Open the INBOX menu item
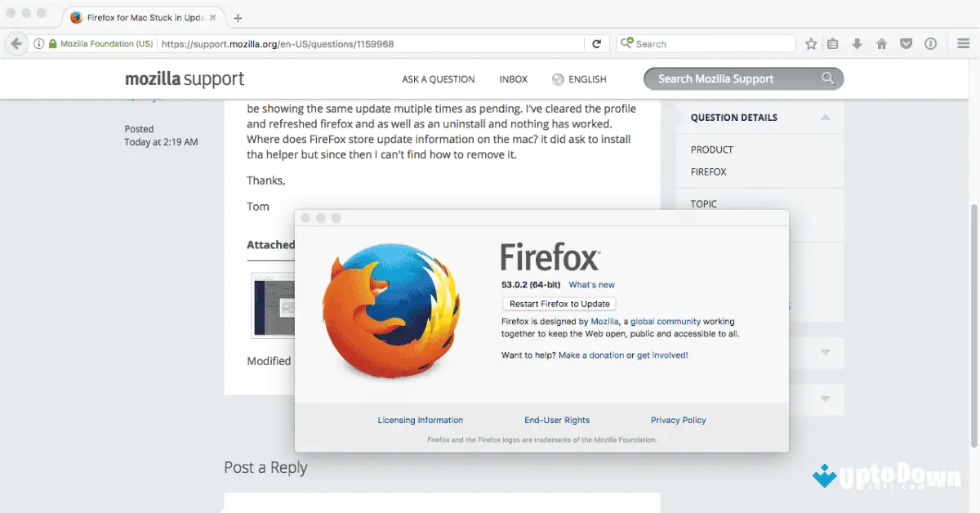 click(x=513, y=78)
